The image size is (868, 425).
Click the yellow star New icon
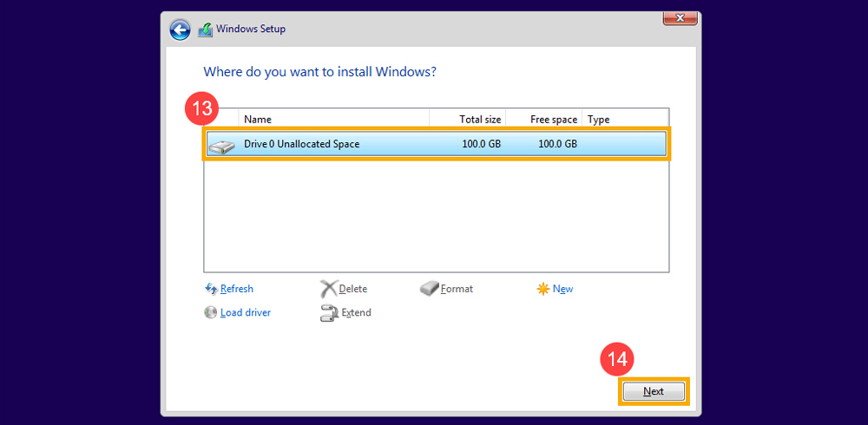[543, 289]
